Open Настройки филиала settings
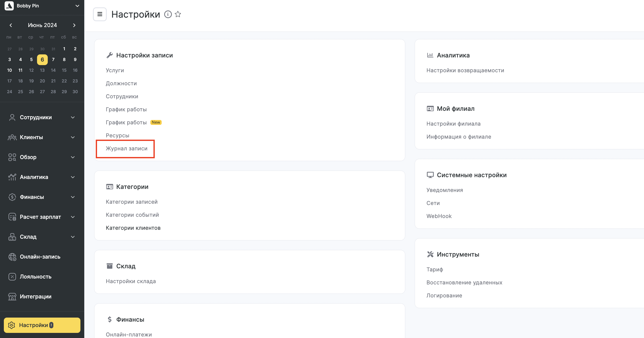The width and height of the screenshot is (644, 338). pos(453,124)
